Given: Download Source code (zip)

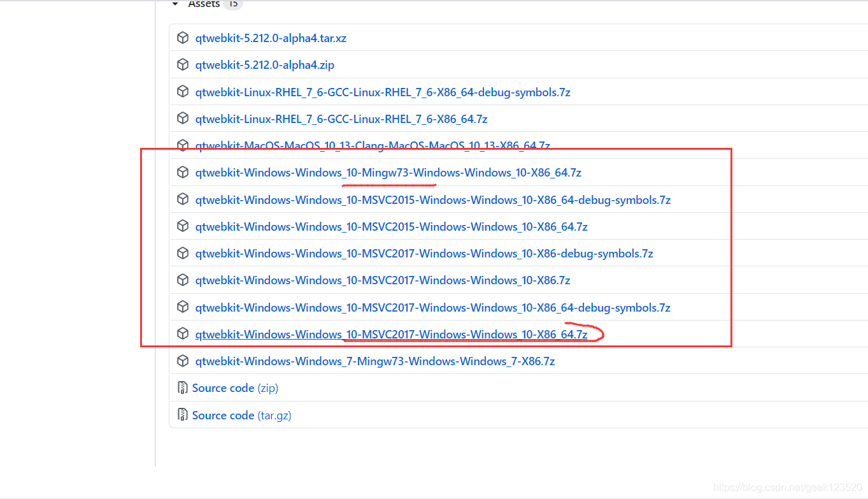Looking at the screenshot, I should click(235, 388).
